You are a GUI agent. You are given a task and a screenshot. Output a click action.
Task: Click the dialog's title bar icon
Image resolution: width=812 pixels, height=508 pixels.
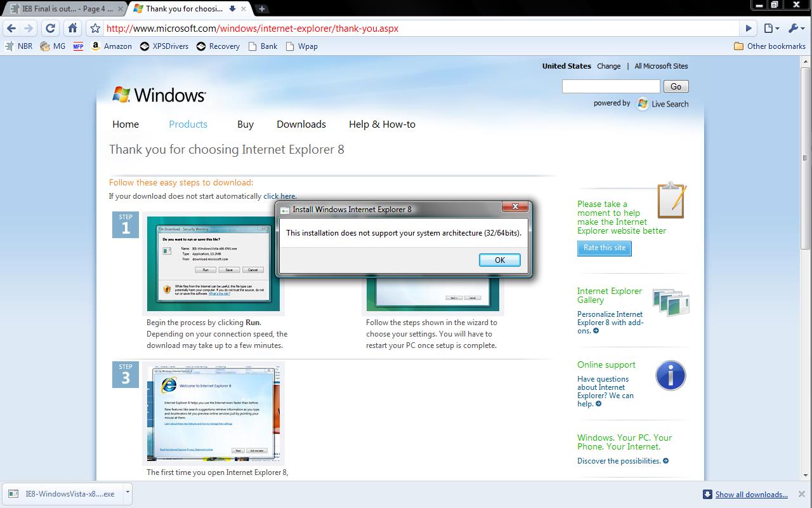click(285, 210)
